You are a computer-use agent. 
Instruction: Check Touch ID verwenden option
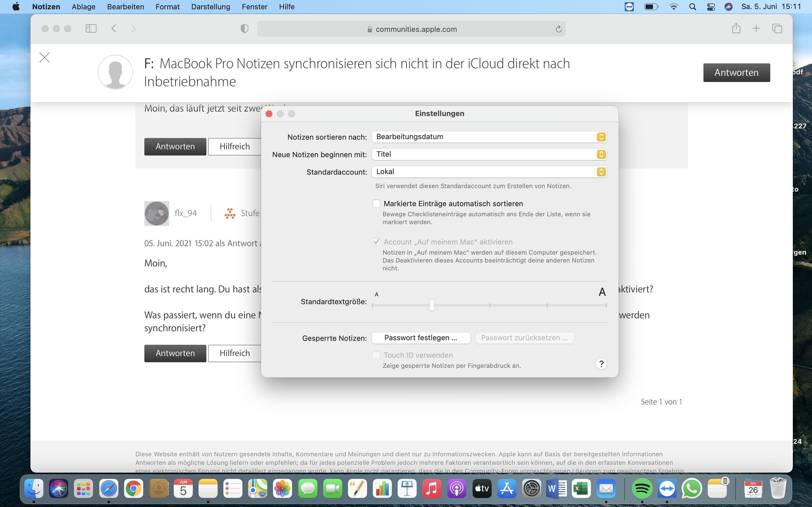coord(376,355)
